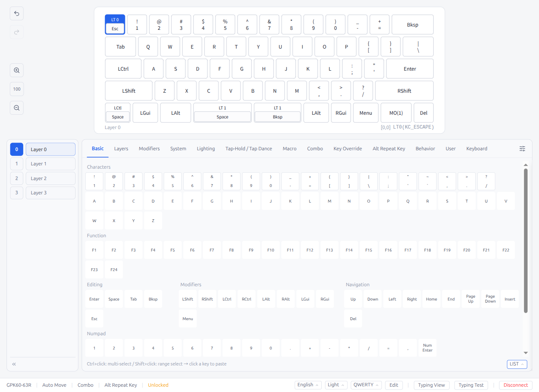Select the Bksp key on top row
This screenshot has height=392, width=539.
(412, 24)
